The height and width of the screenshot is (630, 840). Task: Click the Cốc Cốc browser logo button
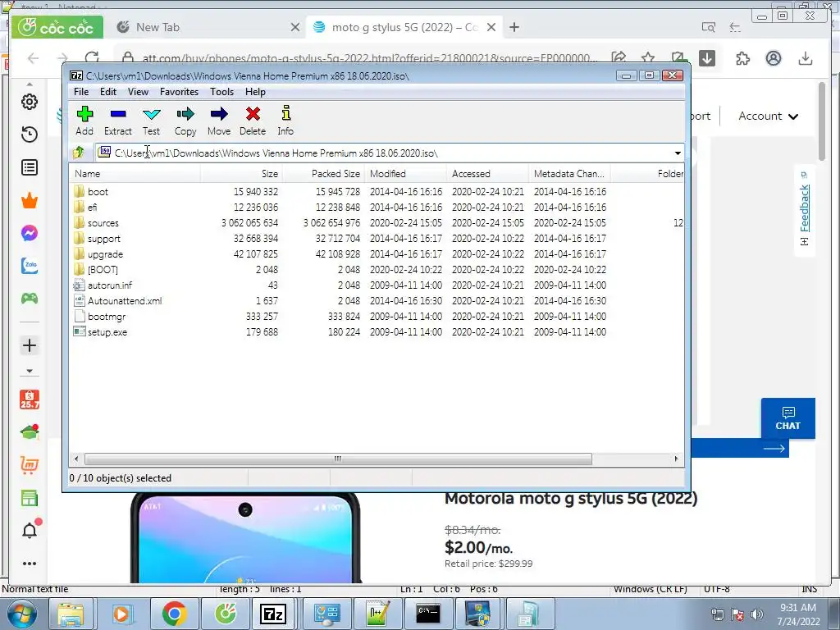pos(57,27)
